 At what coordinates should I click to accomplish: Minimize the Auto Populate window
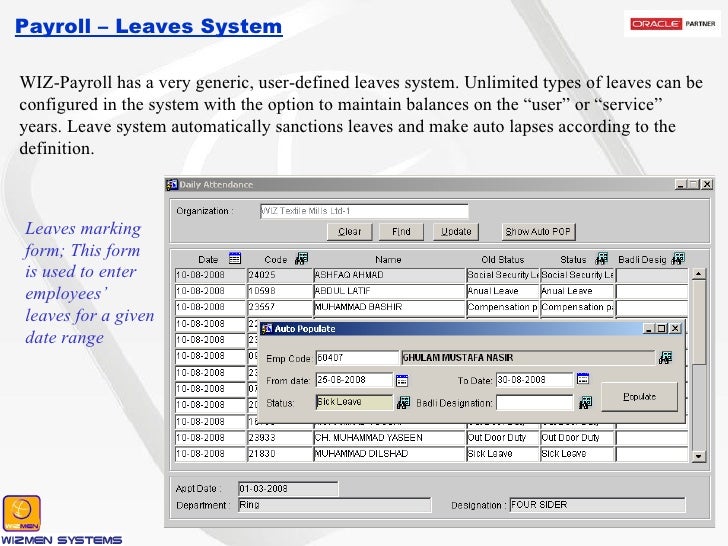tap(650, 329)
